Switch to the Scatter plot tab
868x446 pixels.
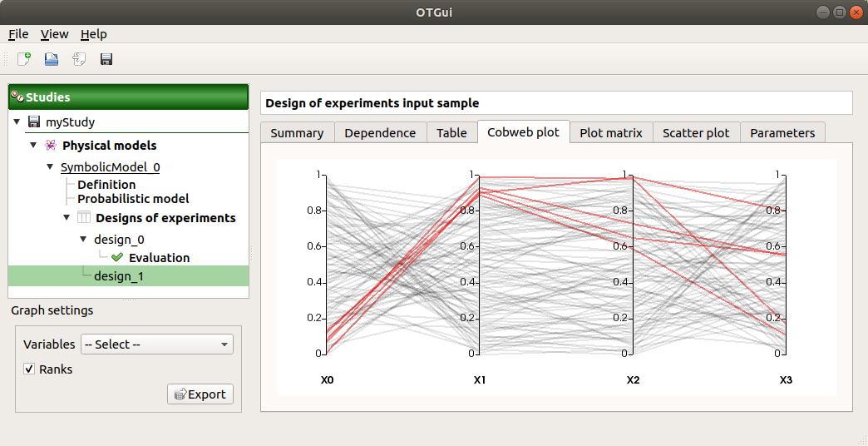click(696, 133)
